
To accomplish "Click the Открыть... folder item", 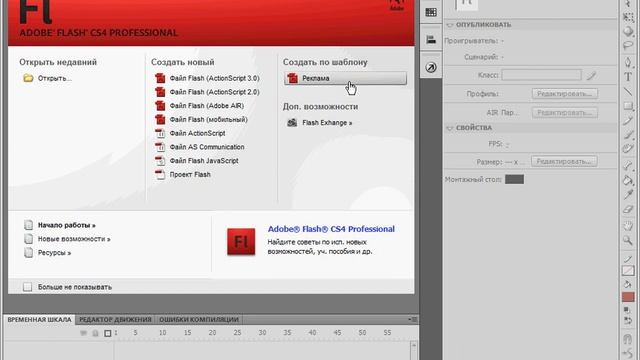I will (48, 78).
